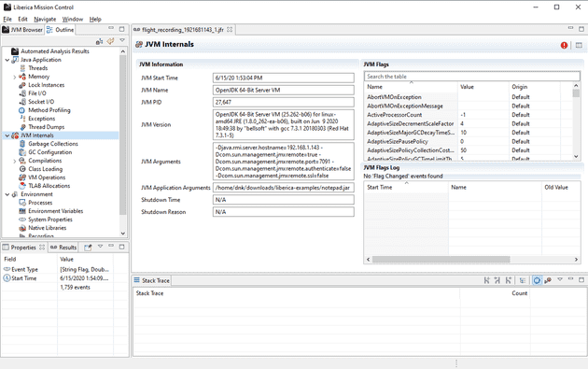This screenshot has height=369, width=588.
Task: Open the TLAB Allocations page
Action: point(49,186)
